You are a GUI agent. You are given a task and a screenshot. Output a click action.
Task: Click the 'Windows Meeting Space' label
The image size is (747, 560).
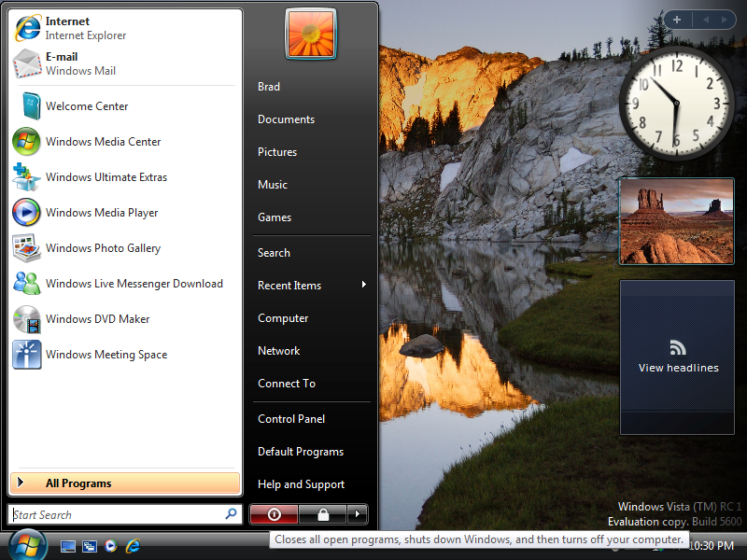pos(106,355)
